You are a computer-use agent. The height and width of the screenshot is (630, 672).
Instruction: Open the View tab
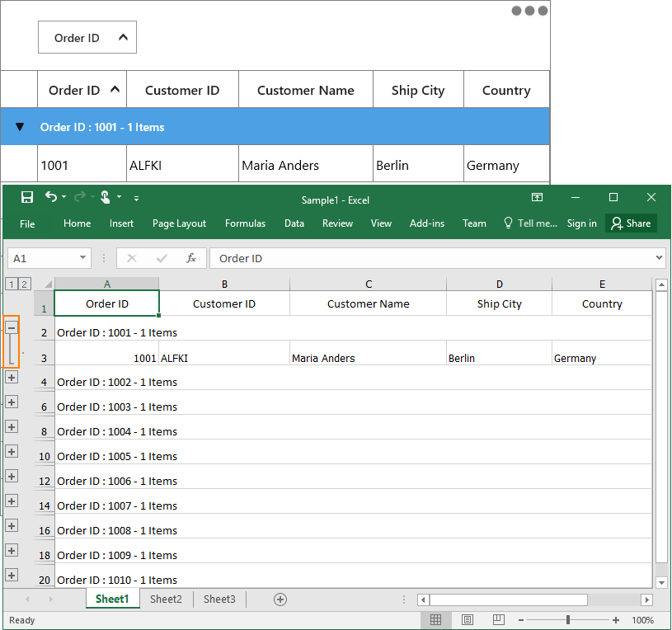click(x=381, y=223)
